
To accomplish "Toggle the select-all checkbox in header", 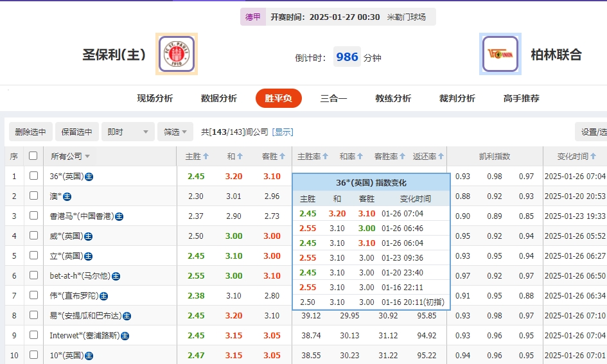I will tap(33, 156).
